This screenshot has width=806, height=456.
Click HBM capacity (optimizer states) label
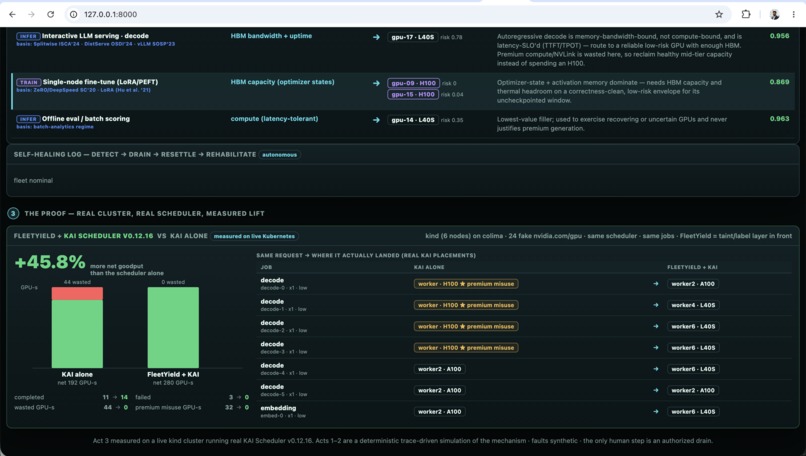(282, 82)
